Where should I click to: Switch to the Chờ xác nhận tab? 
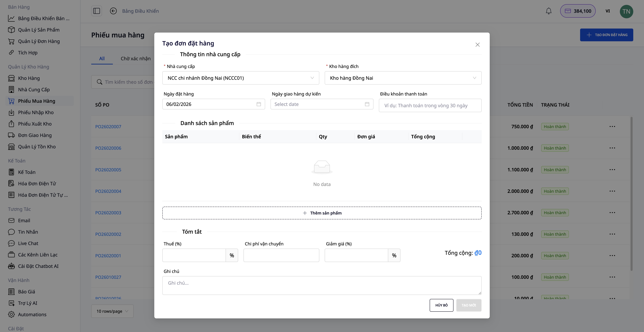click(135, 58)
